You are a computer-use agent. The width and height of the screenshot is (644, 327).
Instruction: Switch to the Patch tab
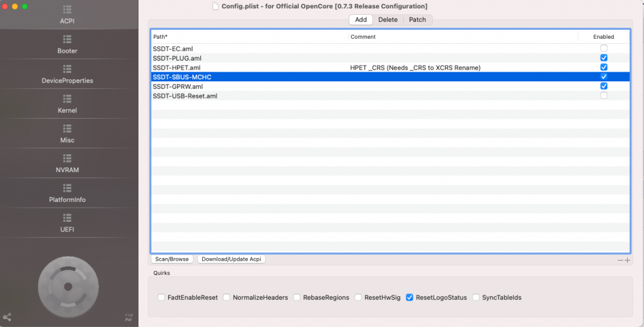[417, 20]
